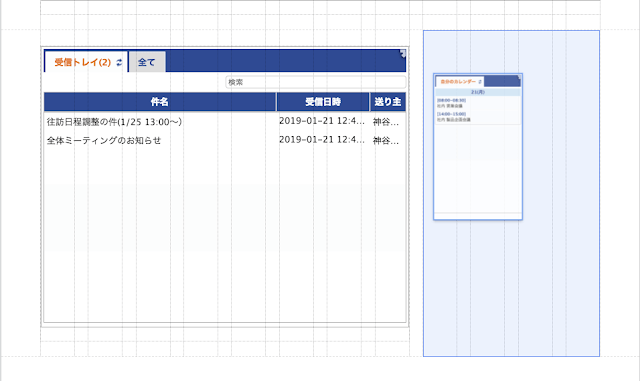Switch to the 全て tab
This screenshot has height=381, width=640.
pyautogui.click(x=147, y=62)
